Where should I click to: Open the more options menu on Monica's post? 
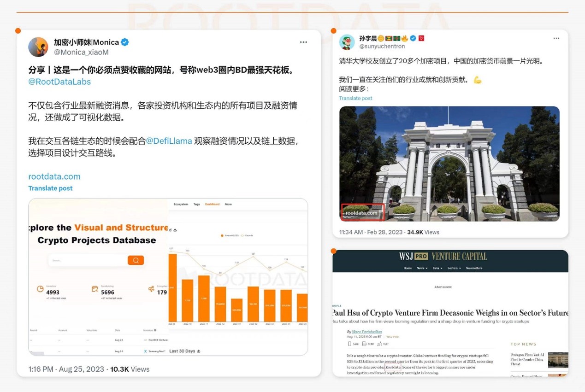[x=303, y=42]
